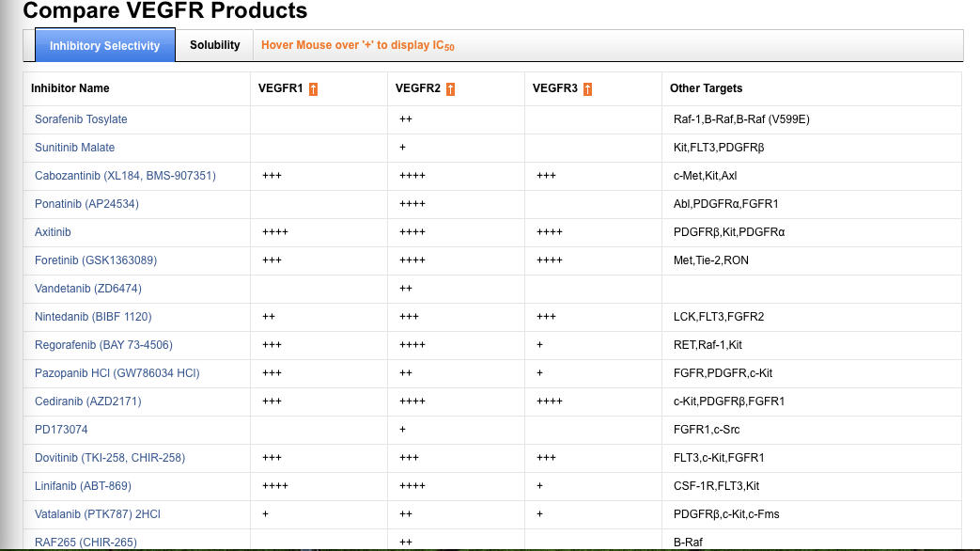980x551 pixels.
Task: Open the Foretinib (GSK1363089) link
Action: 96,260
